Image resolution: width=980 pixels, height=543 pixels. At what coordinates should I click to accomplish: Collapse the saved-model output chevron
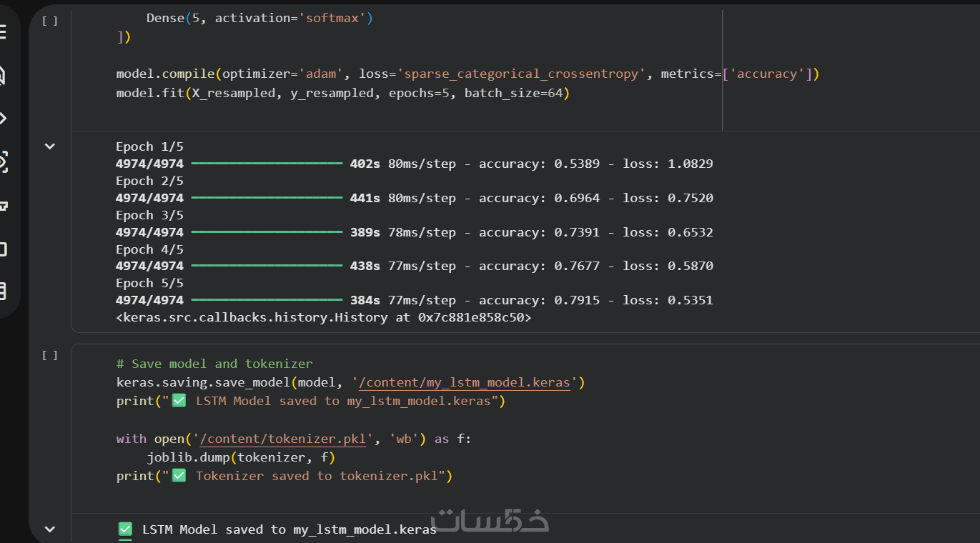click(50, 529)
